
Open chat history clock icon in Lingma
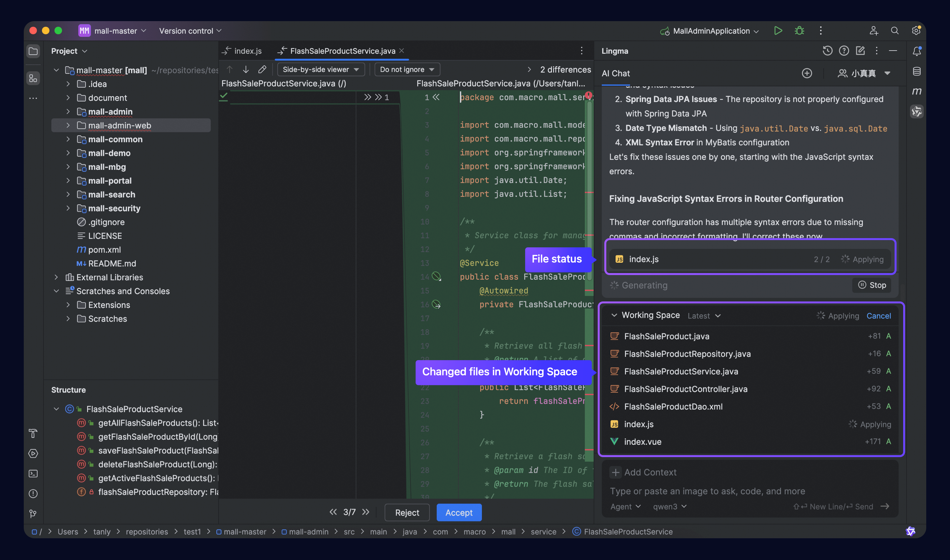[x=827, y=50]
